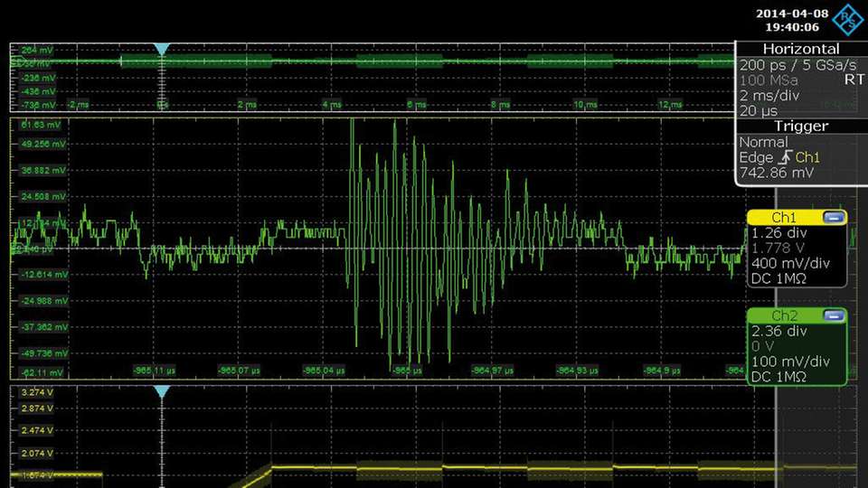Minimize the Ch1 signal label

point(834,218)
